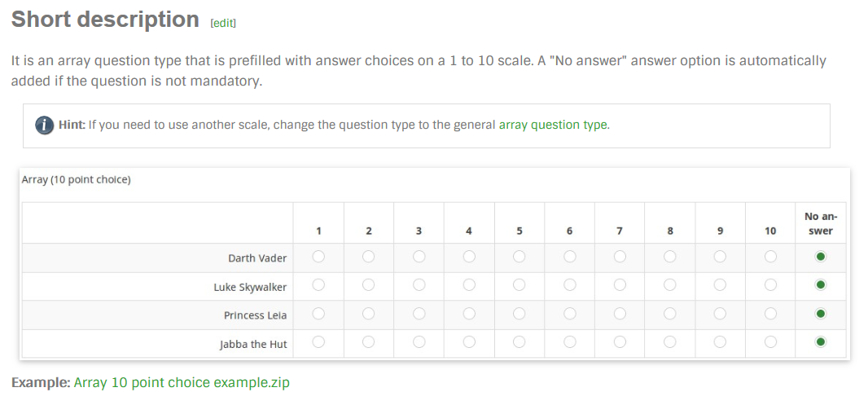
Task: Choose 8 for Jabba the Hut
Action: click(x=670, y=342)
